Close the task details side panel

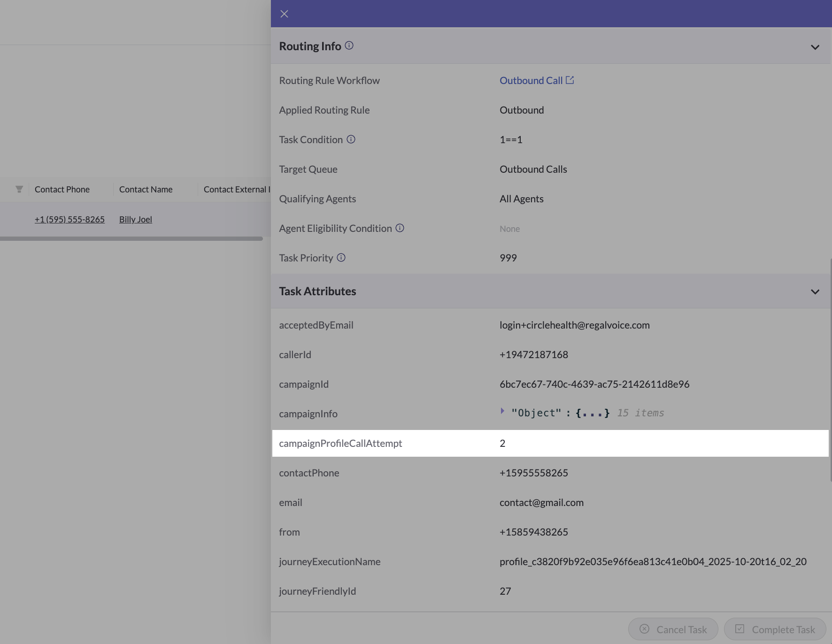coord(284,14)
